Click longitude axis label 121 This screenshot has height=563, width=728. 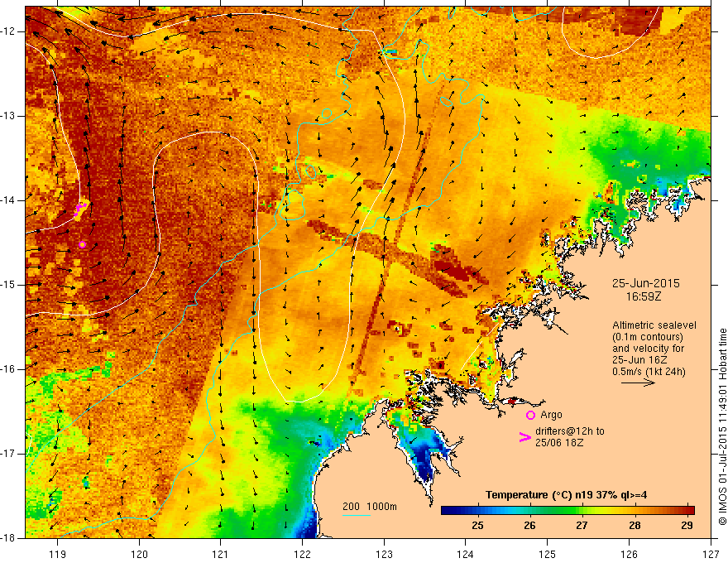pos(221,554)
